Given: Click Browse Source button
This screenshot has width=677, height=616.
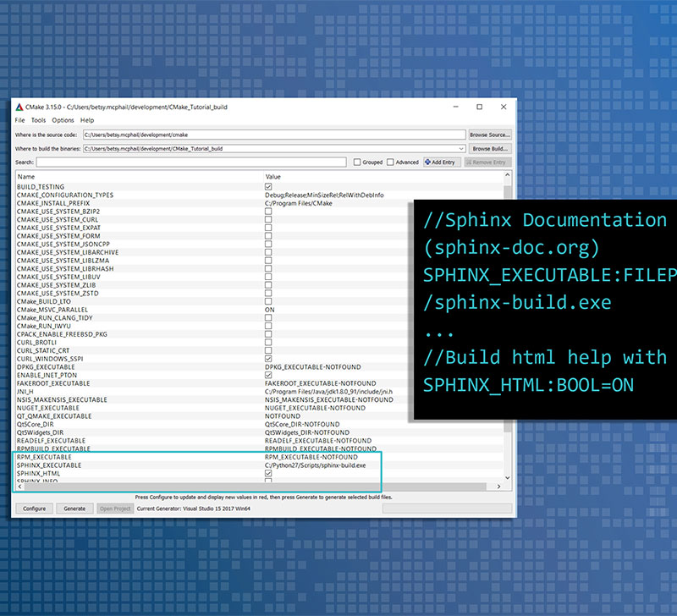Looking at the screenshot, I should [x=490, y=135].
